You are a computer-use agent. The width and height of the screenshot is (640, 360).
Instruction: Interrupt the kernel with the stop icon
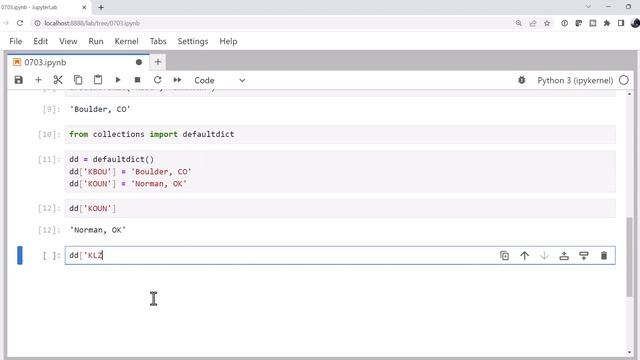click(138, 80)
